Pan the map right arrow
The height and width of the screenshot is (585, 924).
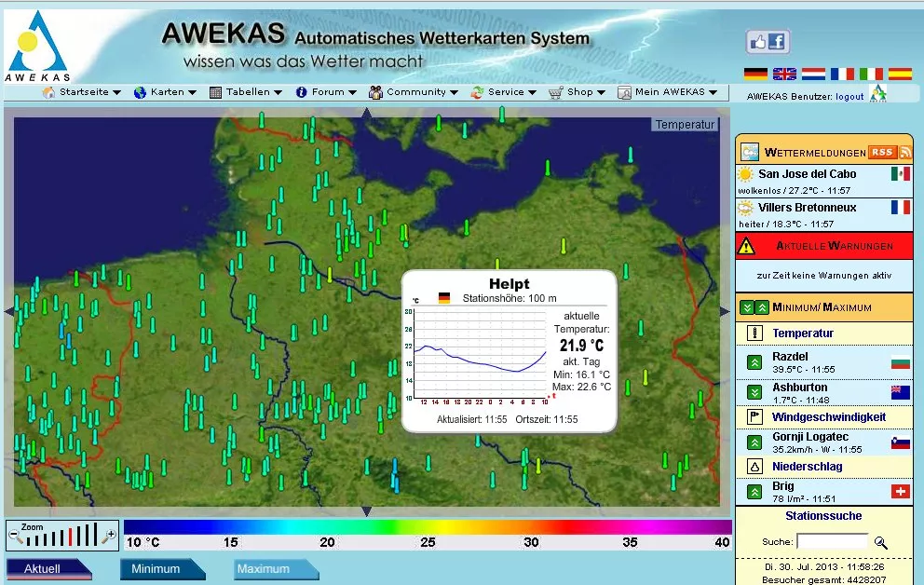726,312
